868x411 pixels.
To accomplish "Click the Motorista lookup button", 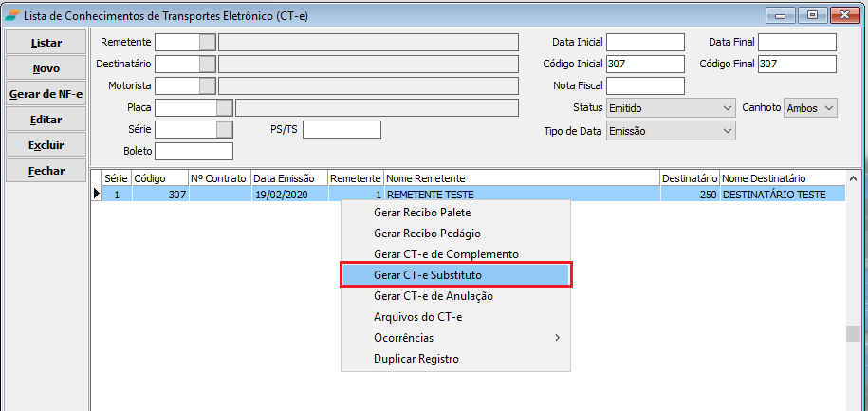I will click(208, 85).
